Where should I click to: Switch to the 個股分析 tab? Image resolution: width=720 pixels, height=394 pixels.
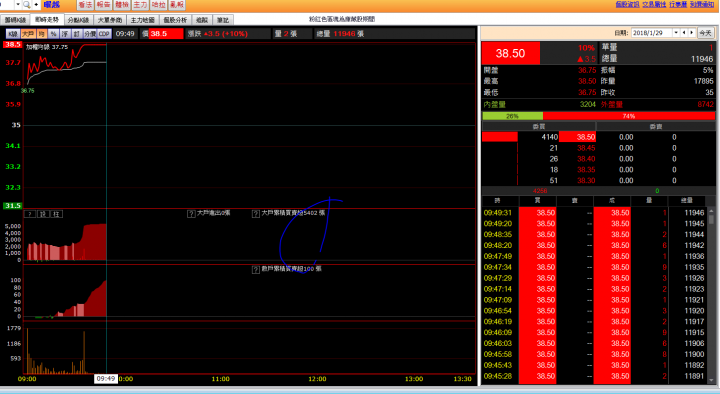tap(175, 20)
